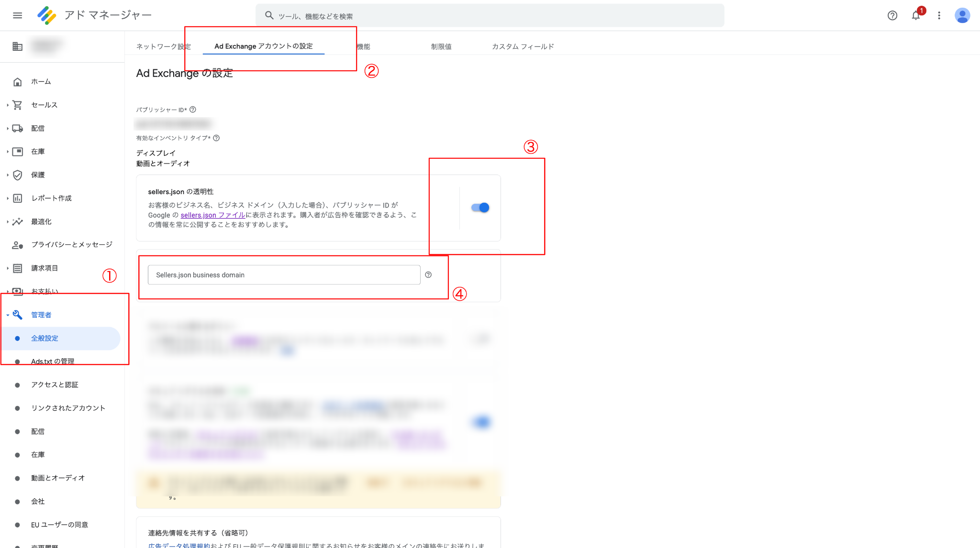Screen dimensions: 980x548
Task: Open Ads.txt の管理 in sidebar
Action: (53, 362)
